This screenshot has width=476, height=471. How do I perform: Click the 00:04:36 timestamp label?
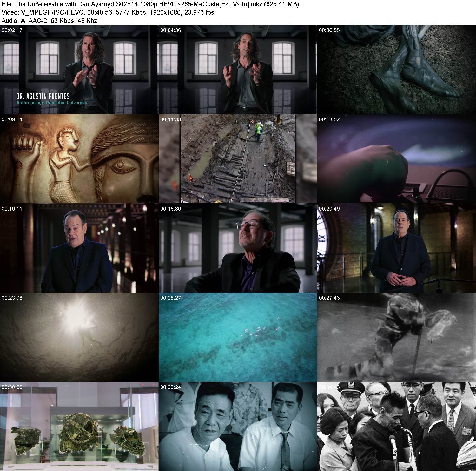click(x=170, y=30)
